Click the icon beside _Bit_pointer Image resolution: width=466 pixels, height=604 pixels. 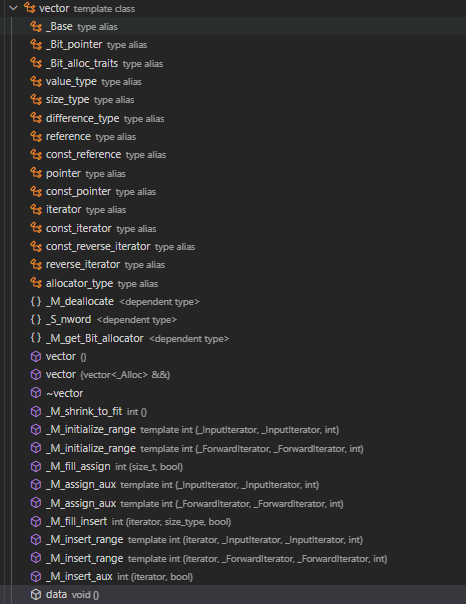pyautogui.click(x=36, y=45)
